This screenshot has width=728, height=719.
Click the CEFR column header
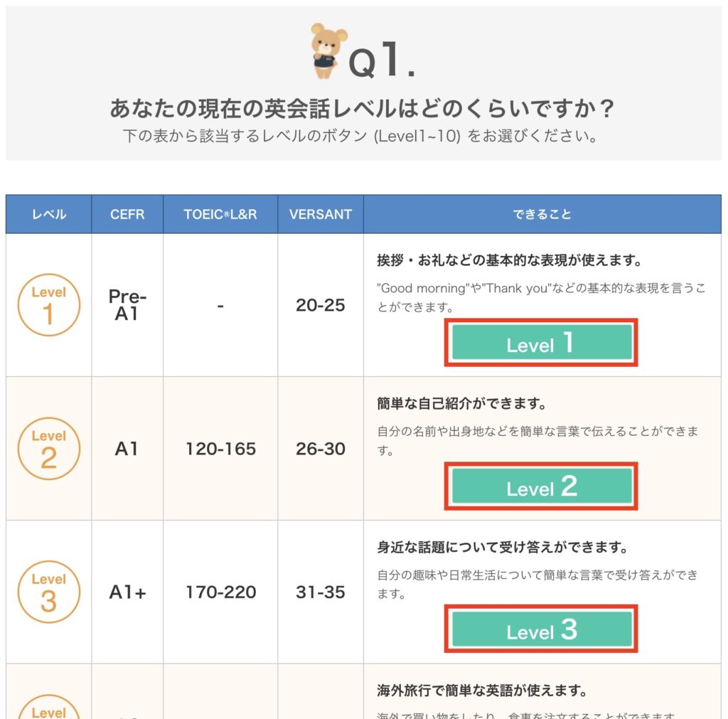click(x=127, y=214)
